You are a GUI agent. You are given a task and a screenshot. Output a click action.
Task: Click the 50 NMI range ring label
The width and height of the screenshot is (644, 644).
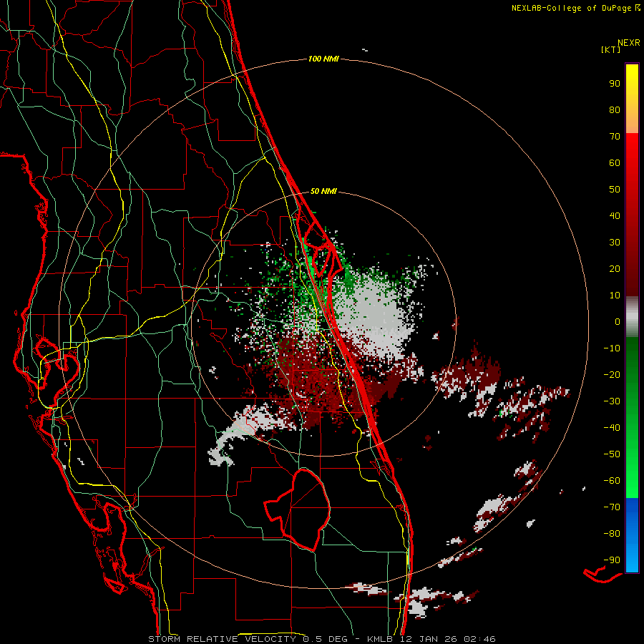pyautogui.click(x=323, y=191)
